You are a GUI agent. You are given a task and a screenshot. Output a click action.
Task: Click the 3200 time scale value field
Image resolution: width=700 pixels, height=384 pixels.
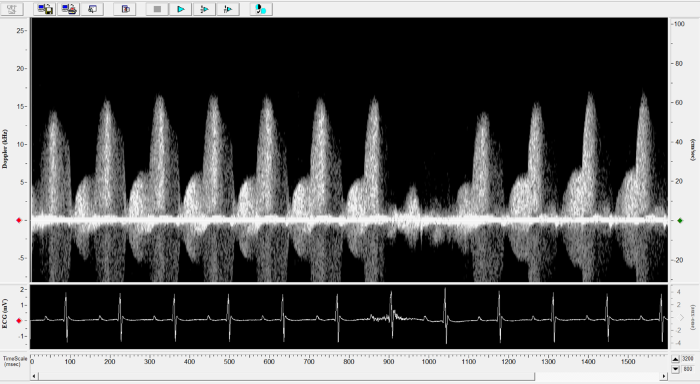[x=688, y=359]
